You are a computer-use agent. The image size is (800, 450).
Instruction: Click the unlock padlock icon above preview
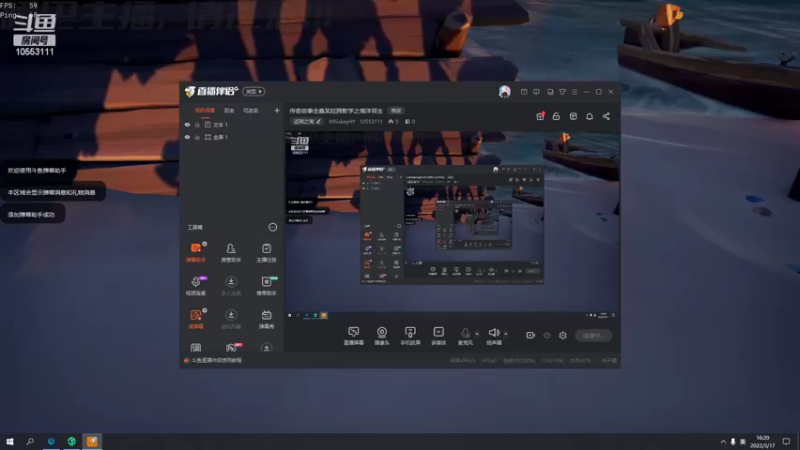pyautogui.click(x=556, y=116)
